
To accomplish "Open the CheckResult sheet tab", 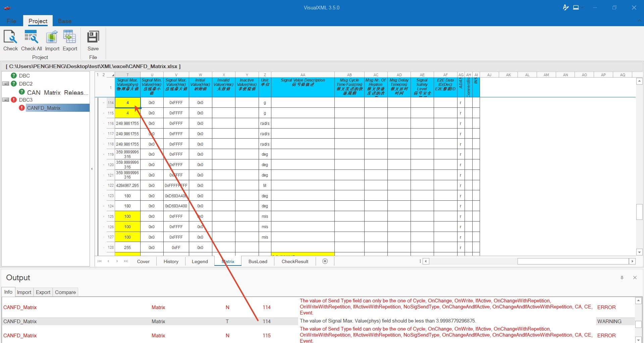I will coord(295,261).
